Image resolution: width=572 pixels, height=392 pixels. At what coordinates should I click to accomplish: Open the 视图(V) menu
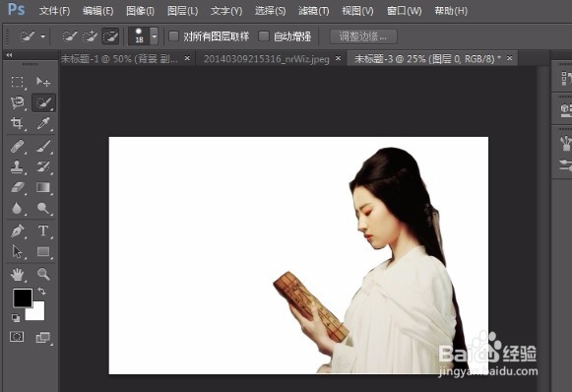(x=357, y=11)
